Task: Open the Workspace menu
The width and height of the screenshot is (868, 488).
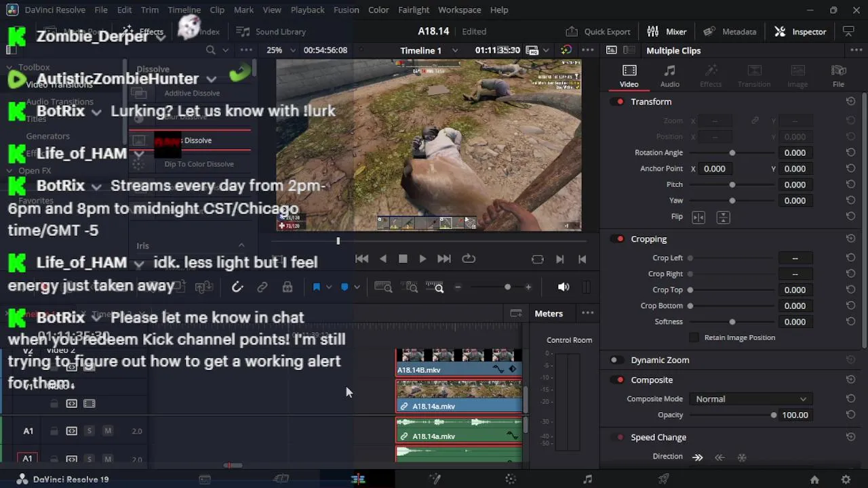Action: (460, 9)
